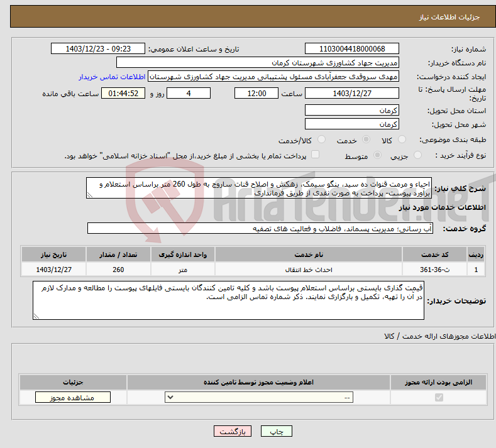
Task: Select the کالا radio button
Action: pyautogui.click(x=402, y=139)
